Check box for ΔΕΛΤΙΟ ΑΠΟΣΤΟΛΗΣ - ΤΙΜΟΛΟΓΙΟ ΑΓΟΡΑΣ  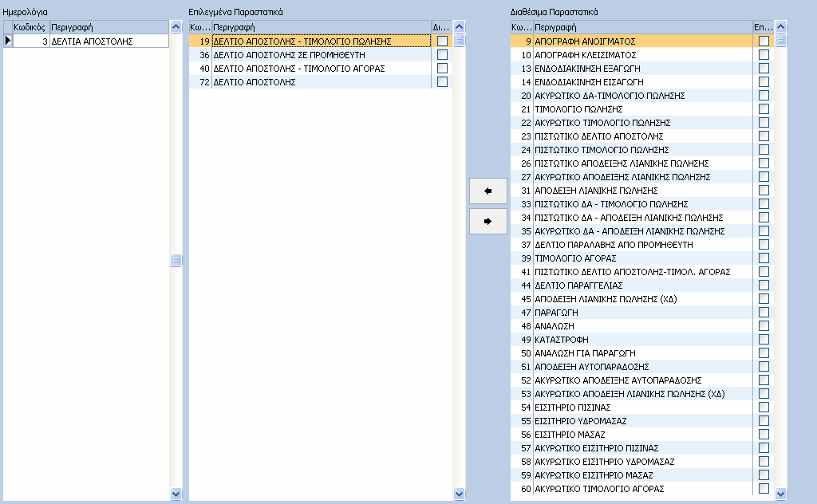coord(442,68)
